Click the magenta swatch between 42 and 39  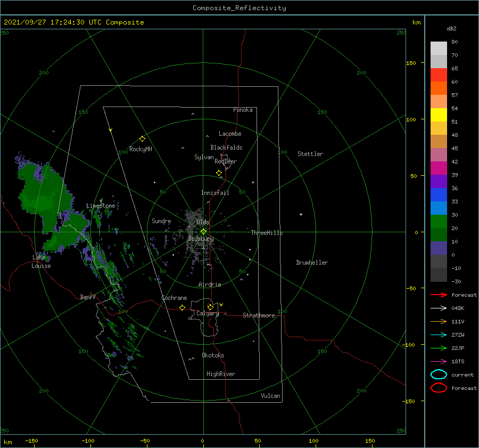click(x=439, y=168)
